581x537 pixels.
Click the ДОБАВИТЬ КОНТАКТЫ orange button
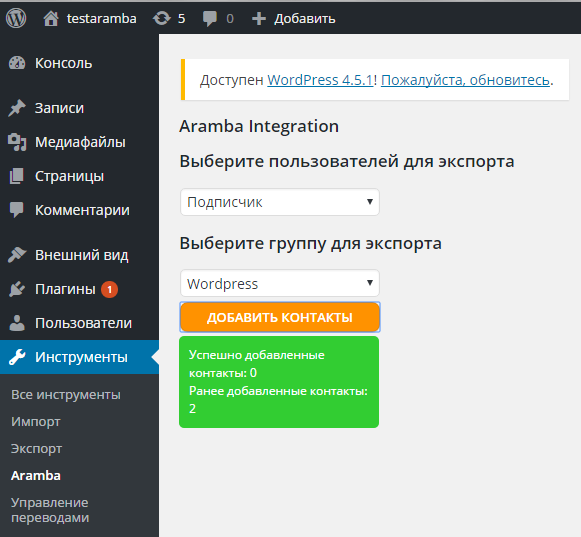(280, 317)
